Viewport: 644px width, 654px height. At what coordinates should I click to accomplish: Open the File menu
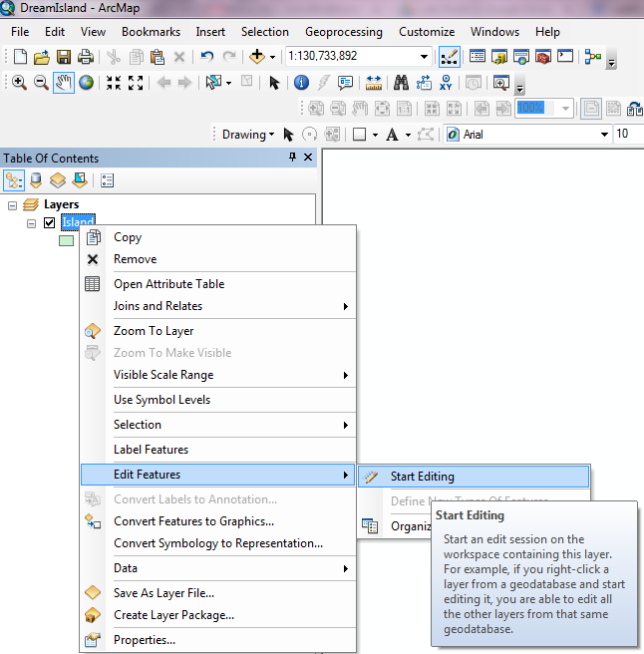coord(20,32)
